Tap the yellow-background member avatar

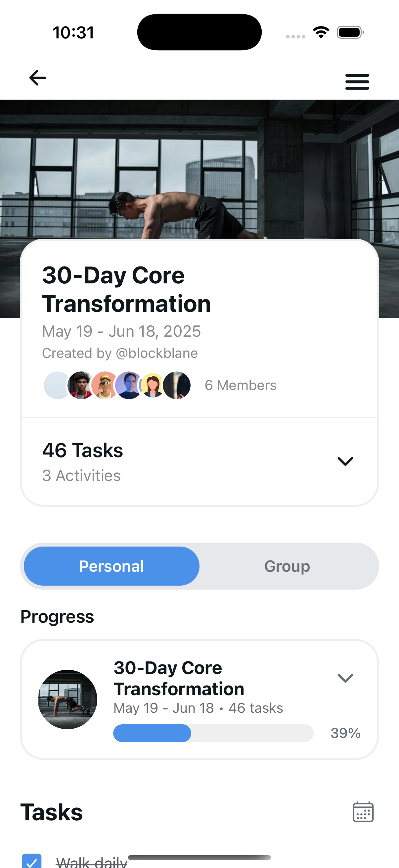(152, 385)
